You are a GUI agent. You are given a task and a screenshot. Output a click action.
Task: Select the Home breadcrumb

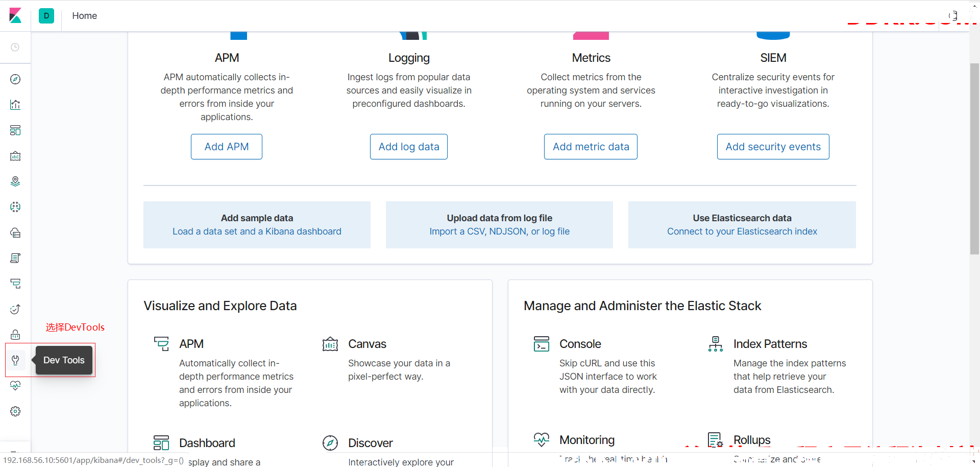(85, 16)
